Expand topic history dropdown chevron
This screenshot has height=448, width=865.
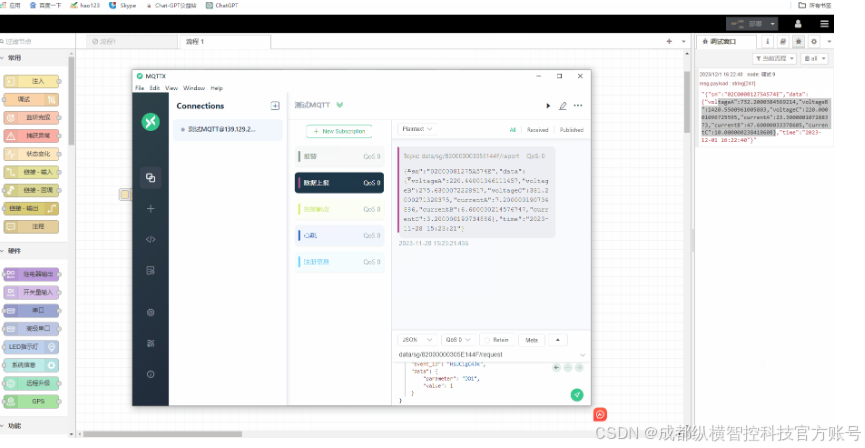tap(583, 355)
